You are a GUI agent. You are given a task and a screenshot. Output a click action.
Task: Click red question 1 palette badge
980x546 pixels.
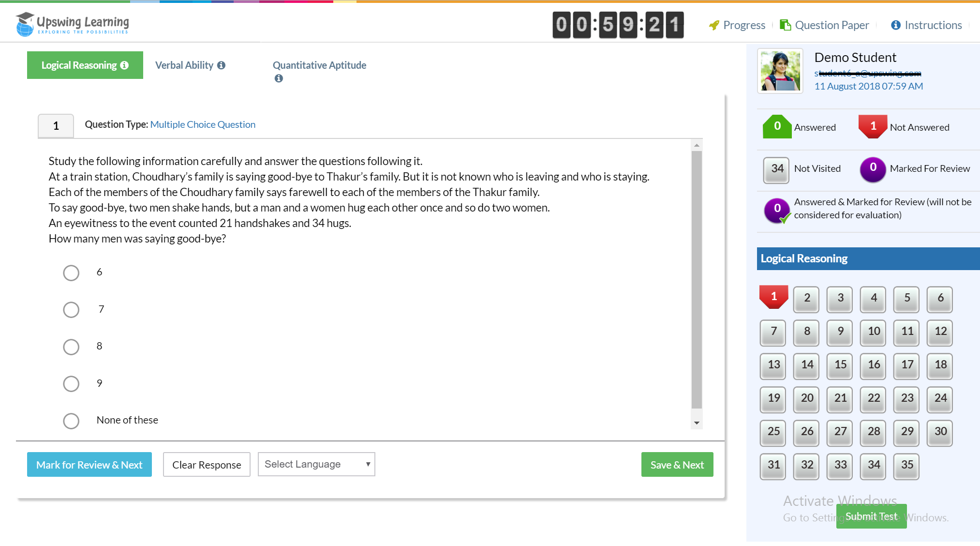tap(773, 297)
